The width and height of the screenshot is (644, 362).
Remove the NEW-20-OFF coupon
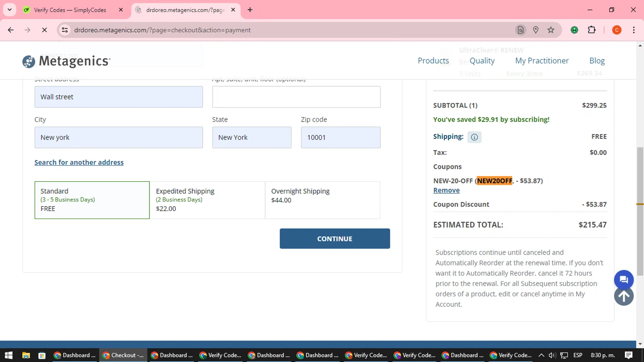point(447,190)
